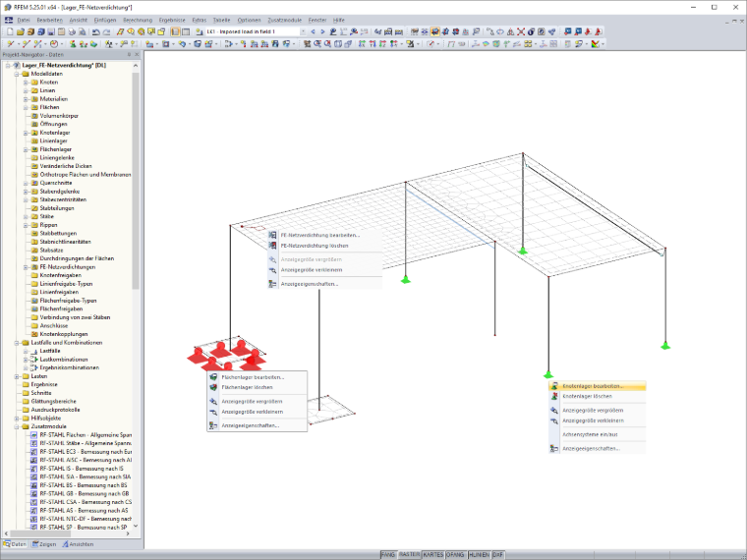The image size is (747, 560).
Task: Toggle HLINIEN in status bar
Action: 479,555
